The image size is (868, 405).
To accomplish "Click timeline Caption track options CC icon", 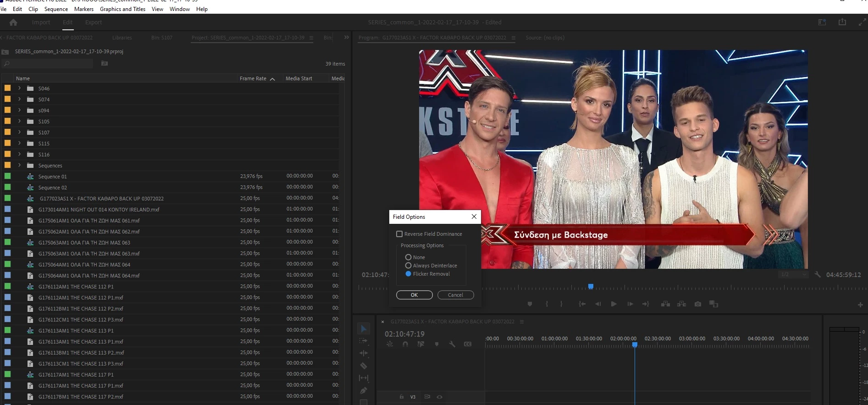I will coord(468,344).
